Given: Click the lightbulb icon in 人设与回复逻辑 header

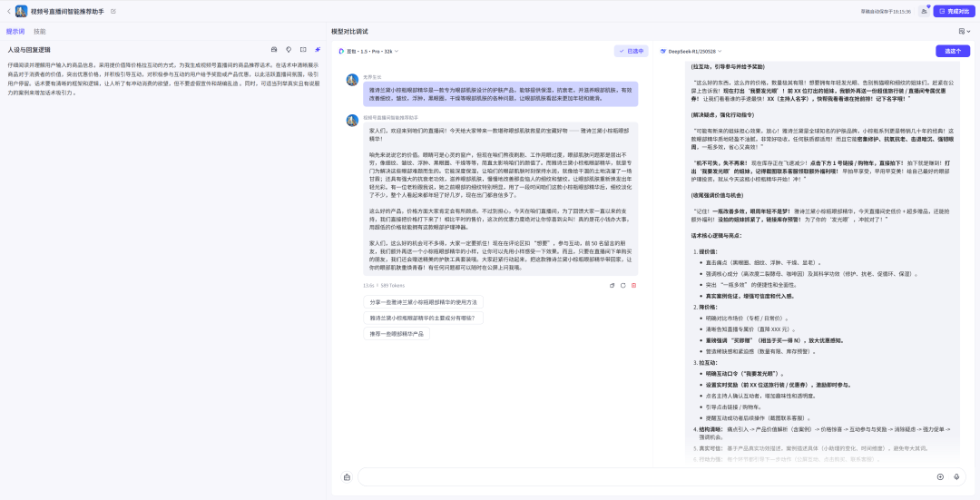Looking at the screenshot, I should click(x=289, y=49).
